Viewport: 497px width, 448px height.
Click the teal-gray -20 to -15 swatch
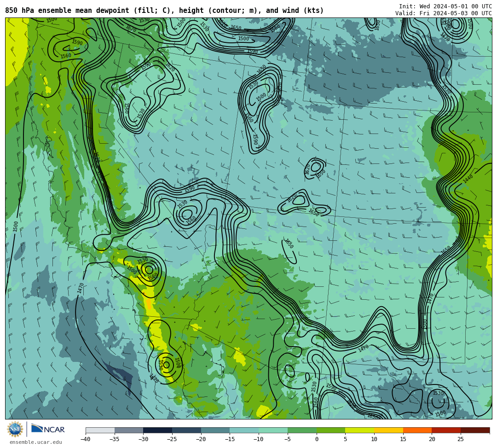pos(215,430)
